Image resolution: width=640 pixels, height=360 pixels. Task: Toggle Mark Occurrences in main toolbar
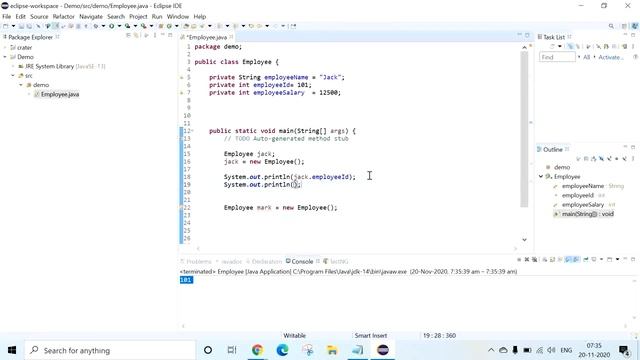pos(56,26)
